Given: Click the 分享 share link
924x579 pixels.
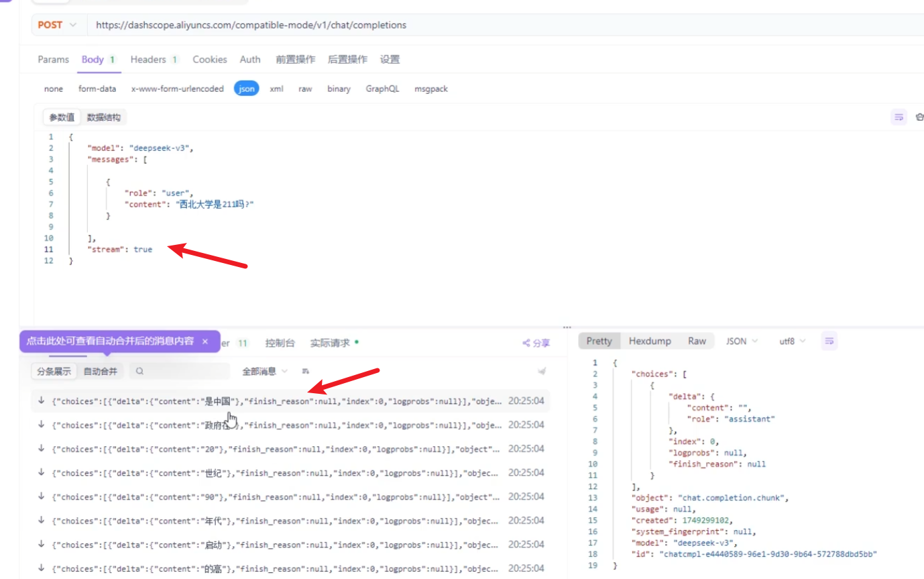Looking at the screenshot, I should tap(536, 343).
